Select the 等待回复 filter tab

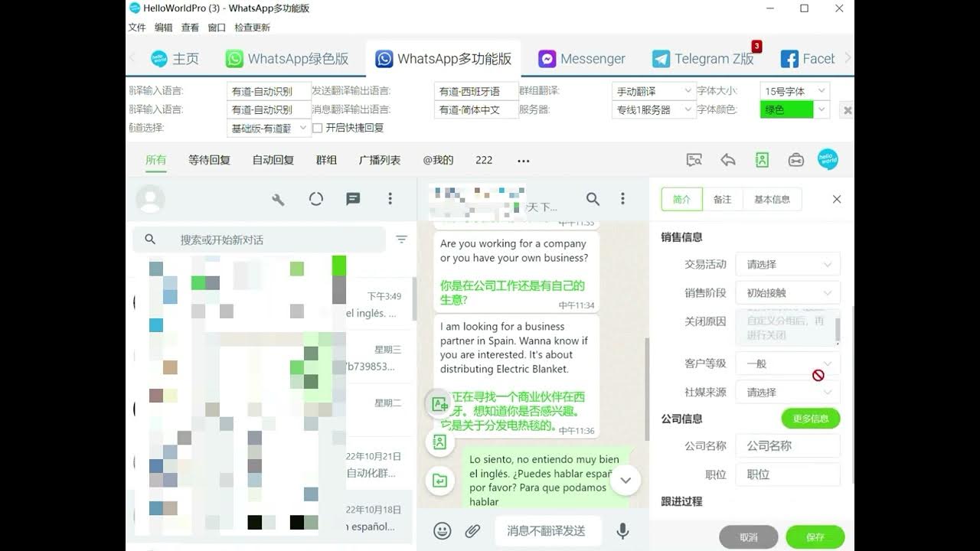(x=209, y=160)
